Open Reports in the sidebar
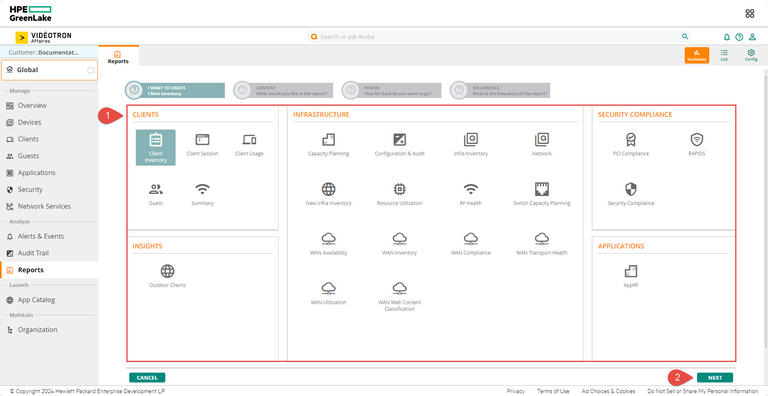This screenshot has height=396, width=768. (x=49, y=270)
